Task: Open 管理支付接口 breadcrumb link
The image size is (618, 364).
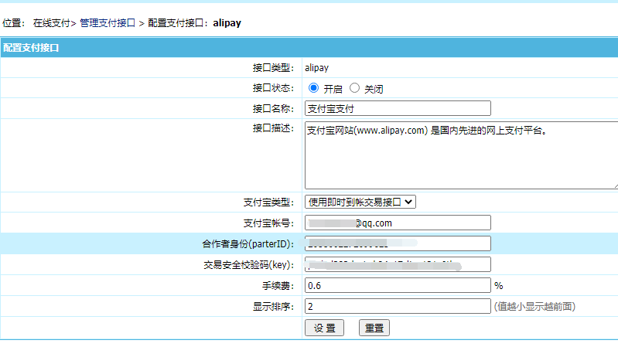Action: (x=107, y=23)
